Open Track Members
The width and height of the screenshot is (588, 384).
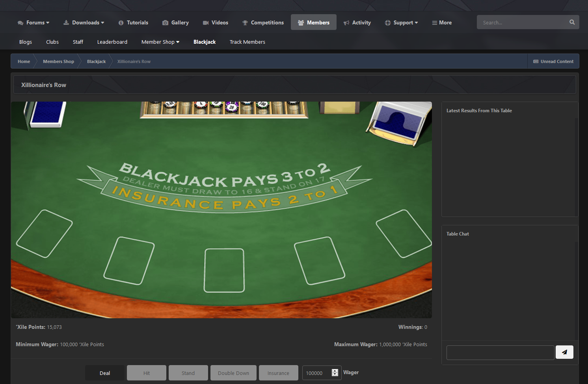[247, 42]
